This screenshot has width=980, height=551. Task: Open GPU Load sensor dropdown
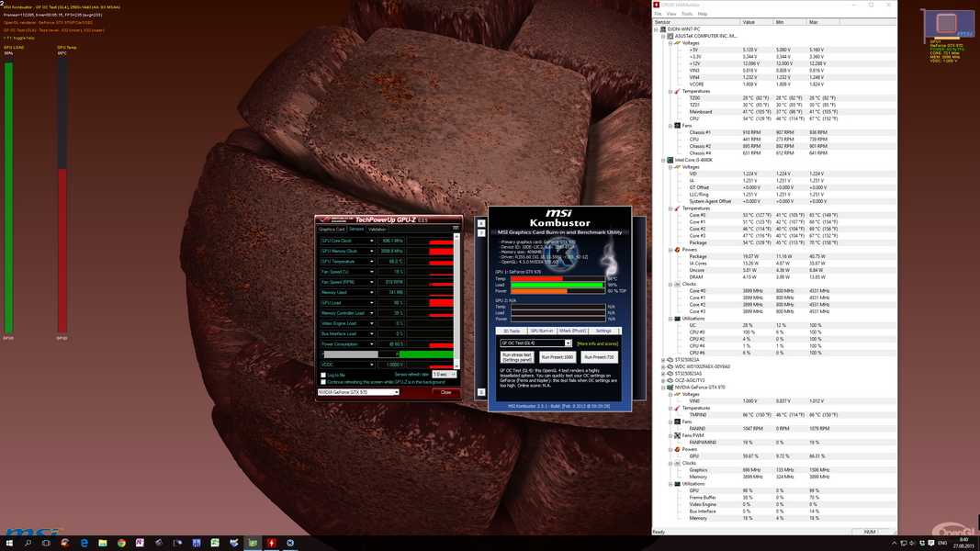point(371,302)
